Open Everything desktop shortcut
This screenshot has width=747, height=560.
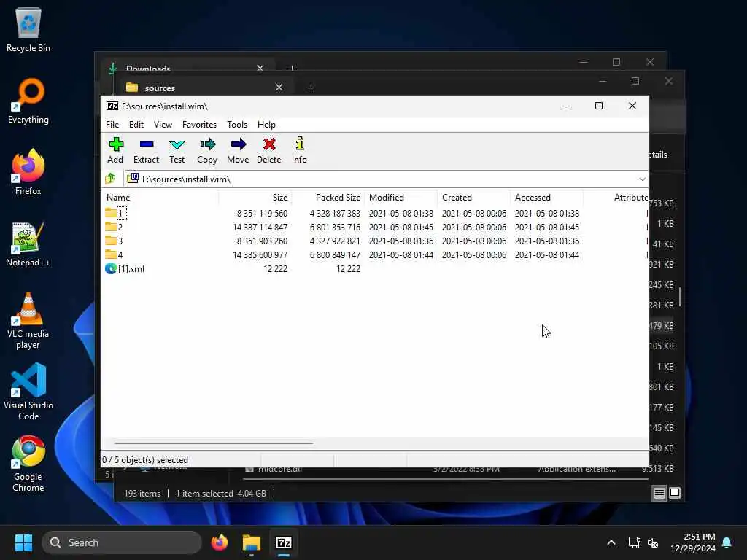pyautogui.click(x=28, y=101)
